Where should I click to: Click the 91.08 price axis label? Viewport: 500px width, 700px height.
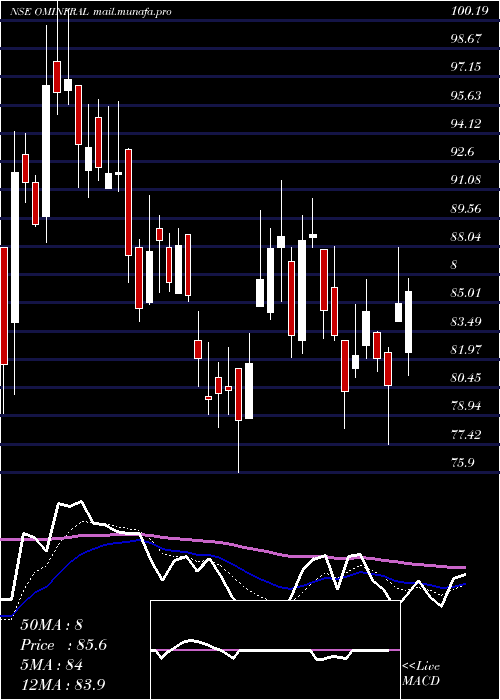pyautogui.click(x=467, y=180)
